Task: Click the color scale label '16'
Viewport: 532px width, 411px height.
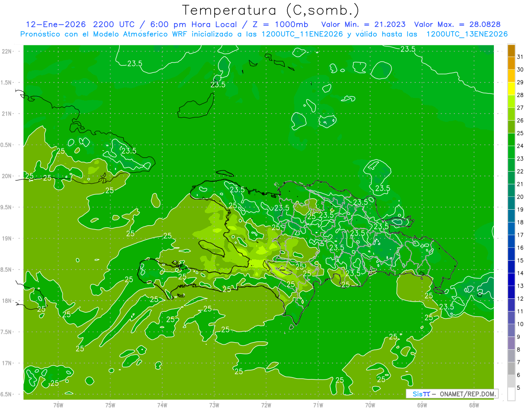Action: click(520, 248)
